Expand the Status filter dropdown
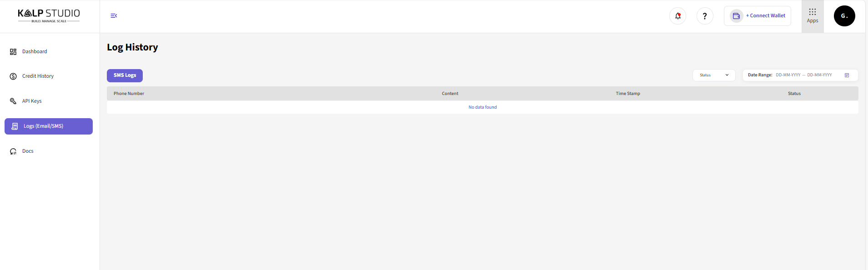This screenshot has width=868, height=270. tap(713, 75)
